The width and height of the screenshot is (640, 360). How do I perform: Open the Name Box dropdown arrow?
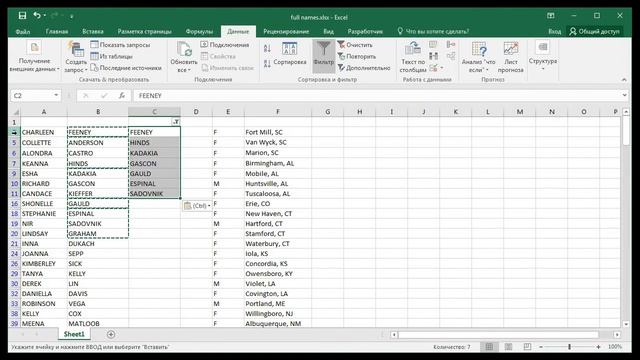click(56, 96)
